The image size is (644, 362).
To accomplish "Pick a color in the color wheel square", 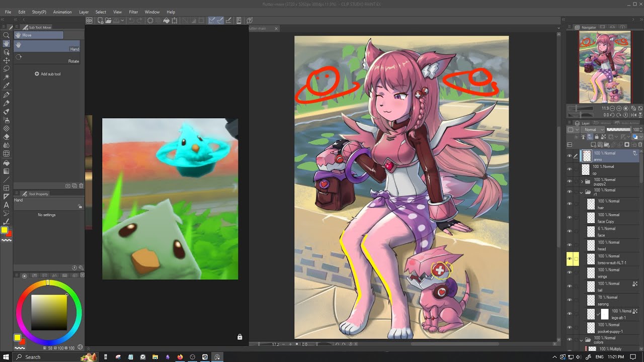I will (x=49, y=312).
